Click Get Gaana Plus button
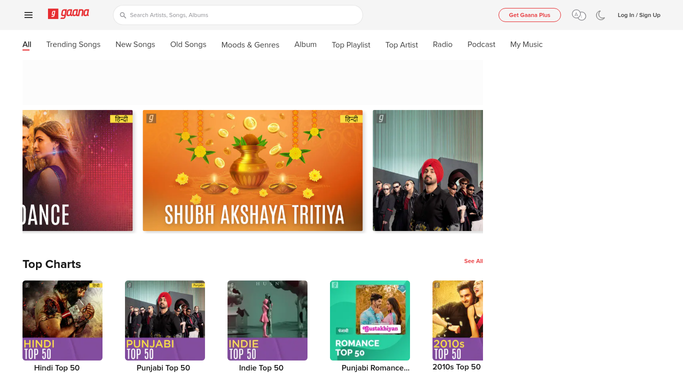 (x=529, y=15)
